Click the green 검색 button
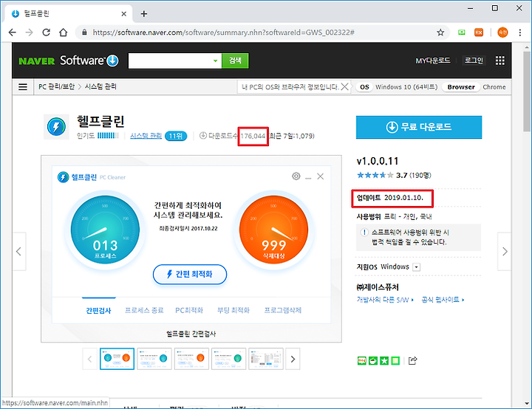The height and width of the screenshot is (409, 532). point(235,61)
